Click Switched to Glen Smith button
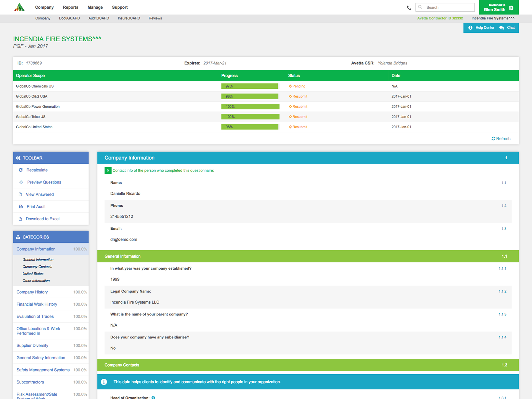 coord(499,7)
